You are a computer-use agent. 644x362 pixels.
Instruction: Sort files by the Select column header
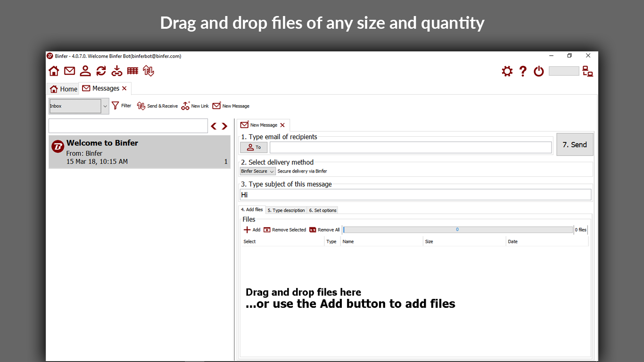tap(283, 242)
